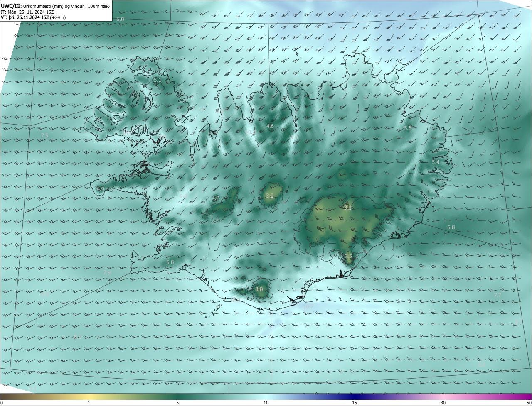This screenshot has height=406, width=532.
Task: Click the 7.7 value label over southeastern sea
Action: coord(497,295)
